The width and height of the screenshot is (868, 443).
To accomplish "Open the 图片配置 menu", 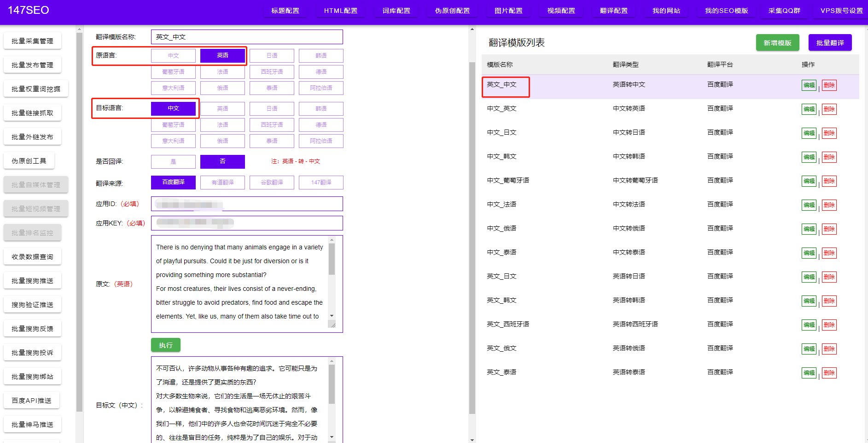I will tap(508, 10).
